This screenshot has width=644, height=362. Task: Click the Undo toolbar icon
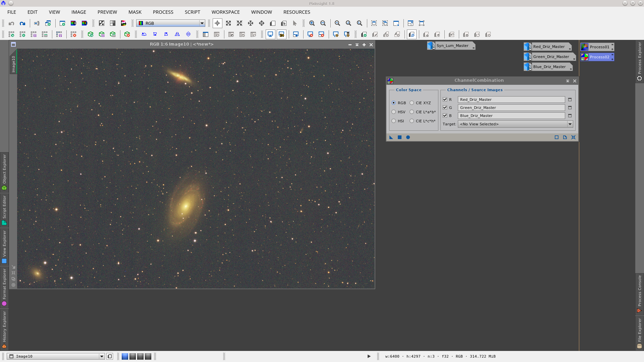point(11,23)
